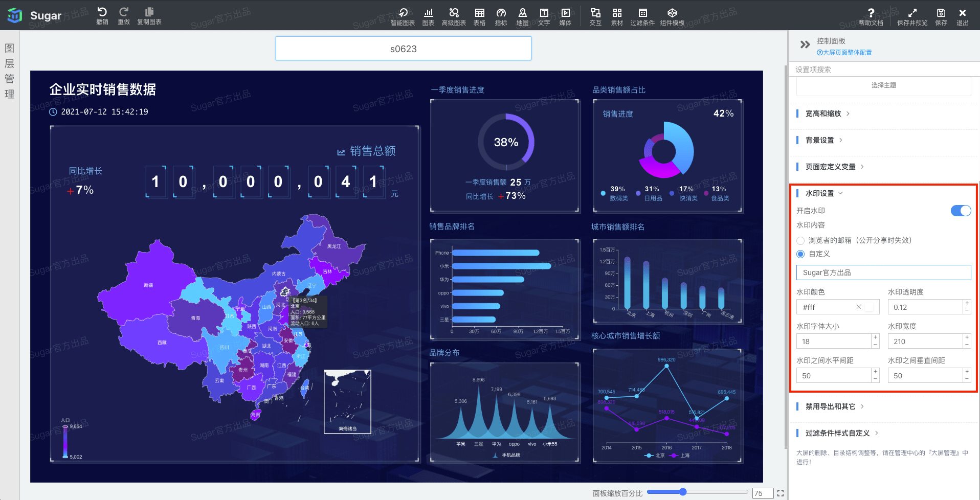Expand the 背景设置 section
Image resolution: width=980 pixels, height=500 pixels.
pyautogui.click(x=819, y=140)
